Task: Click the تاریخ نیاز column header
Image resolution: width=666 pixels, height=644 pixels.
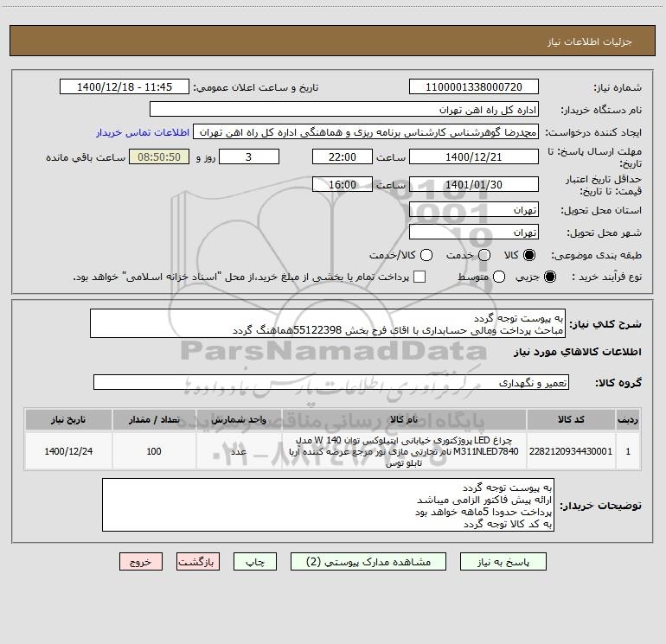Action: pyautogui.click(x=68, y=419)
